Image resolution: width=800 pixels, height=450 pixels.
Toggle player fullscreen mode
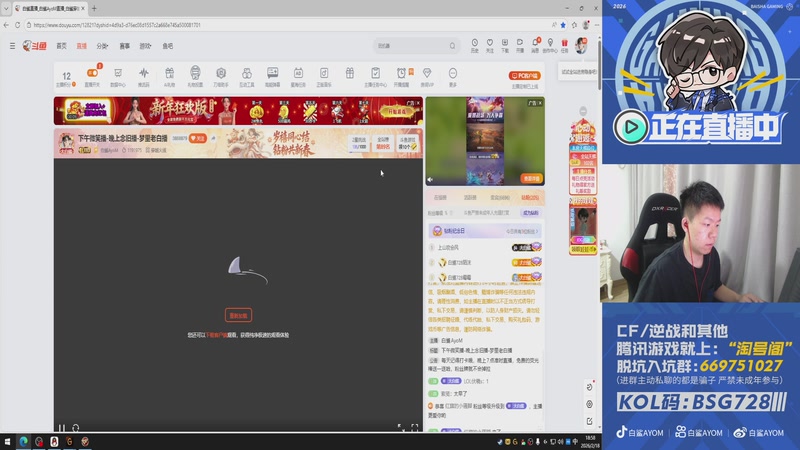[x=414, y=428]
